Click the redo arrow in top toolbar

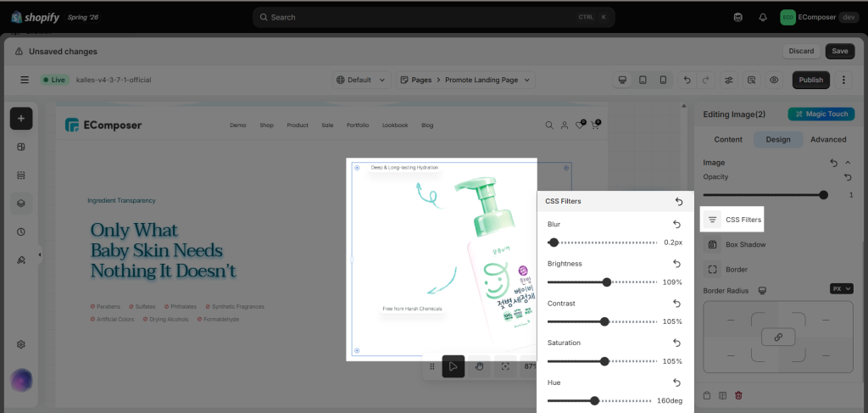(x=705, y=80)
